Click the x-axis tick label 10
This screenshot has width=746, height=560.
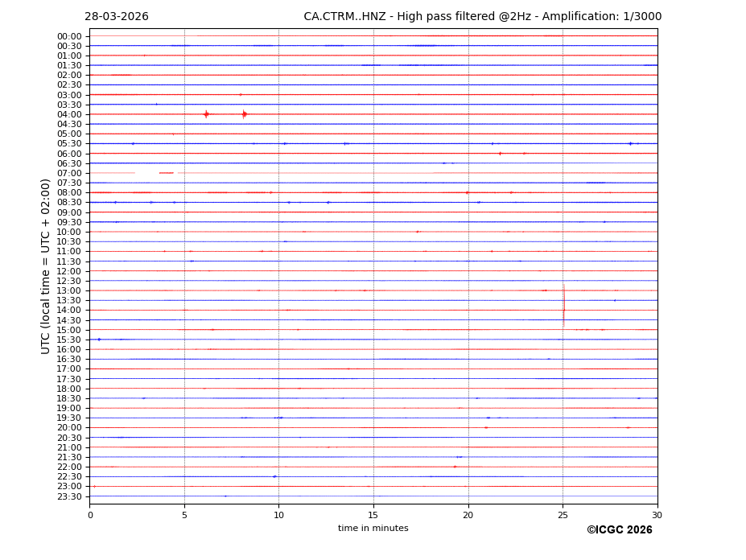[278, 515]
